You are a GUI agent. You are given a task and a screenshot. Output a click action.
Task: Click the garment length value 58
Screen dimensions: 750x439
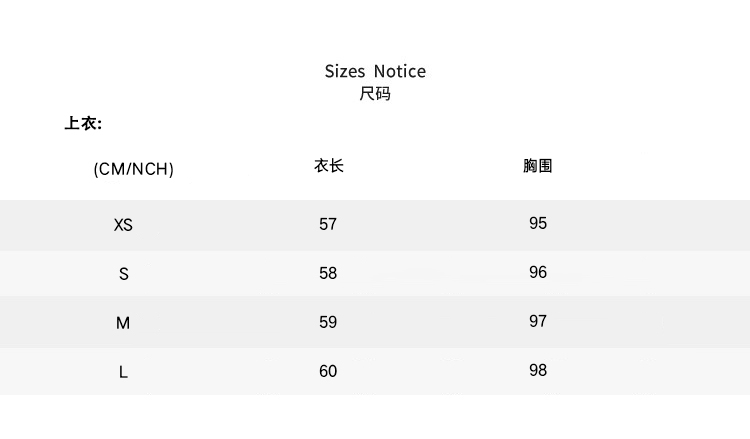click(328, 273)
